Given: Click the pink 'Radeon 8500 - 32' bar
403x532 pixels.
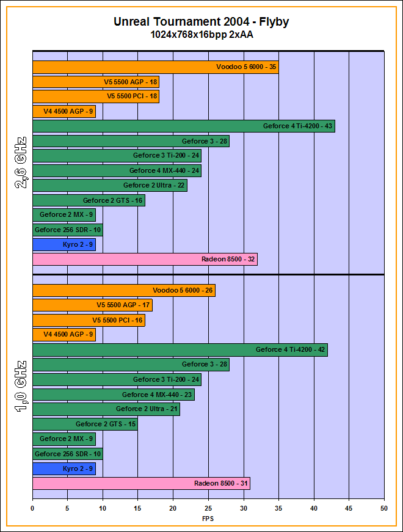Looking at the screenshot, I should [x=144, y=260].
